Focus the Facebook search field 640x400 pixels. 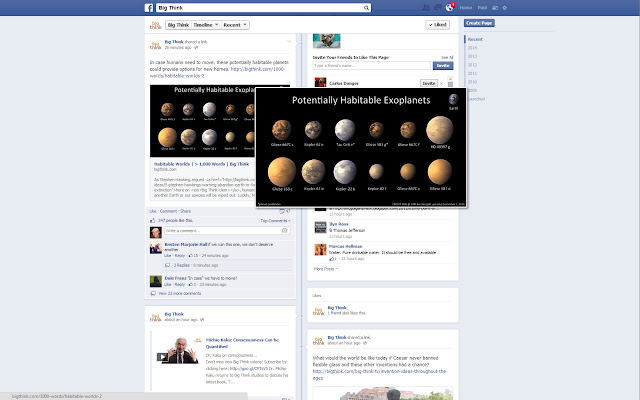click(260, 8)
